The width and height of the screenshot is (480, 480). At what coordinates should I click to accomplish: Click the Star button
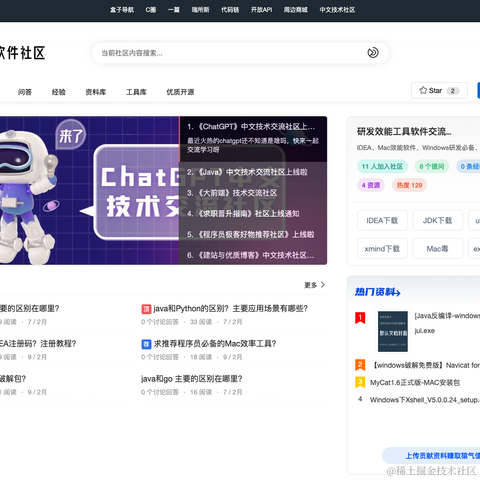(x=439, y=90)
